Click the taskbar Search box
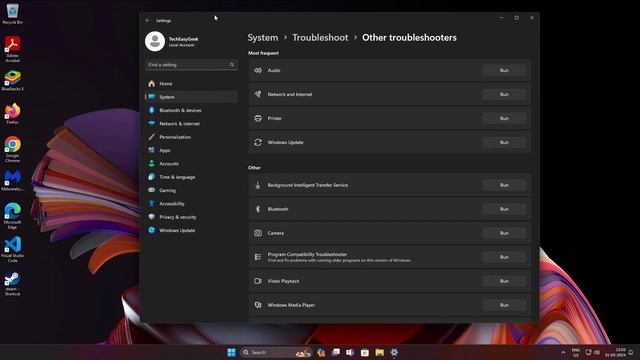Viewport: 640px width, 360px height. (x=276, y=352)
